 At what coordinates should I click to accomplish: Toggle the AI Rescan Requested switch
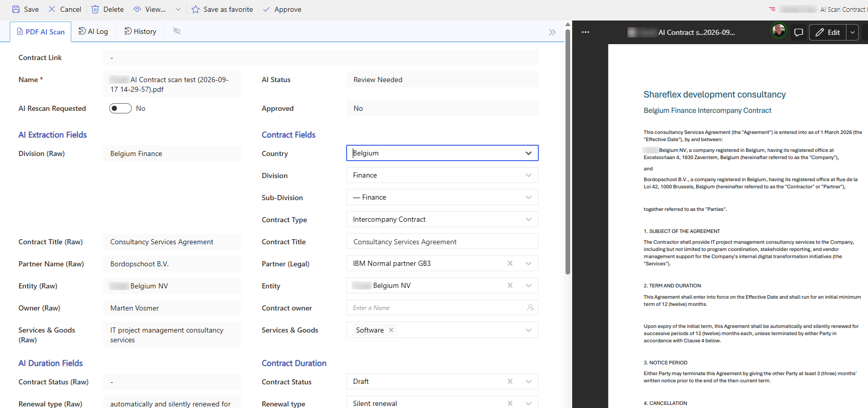coord(120,108)
